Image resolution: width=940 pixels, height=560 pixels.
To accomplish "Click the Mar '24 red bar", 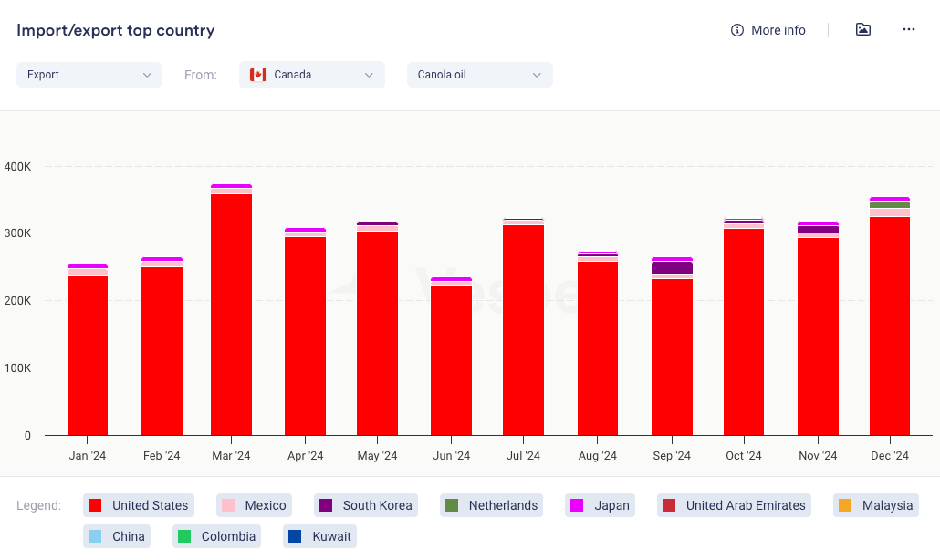I will pyautogui.click(x=231, y=315).
